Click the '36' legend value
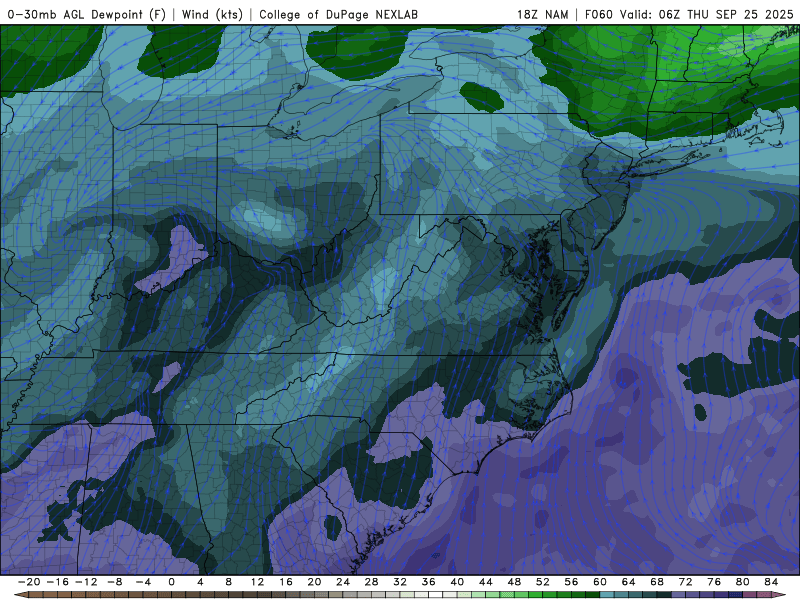Image resolution: width=800 pixels, height=600 pixels. [429, 582]
